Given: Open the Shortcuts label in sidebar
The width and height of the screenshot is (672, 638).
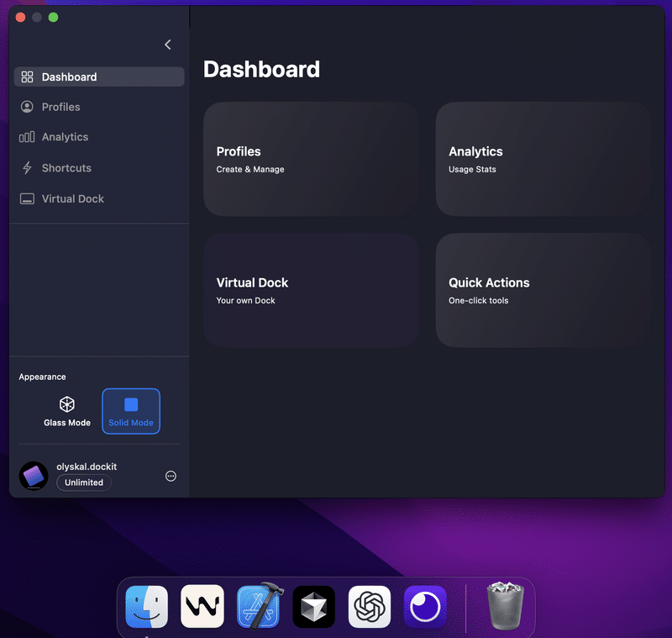Looking at the screenshot, I should [66, 168].
